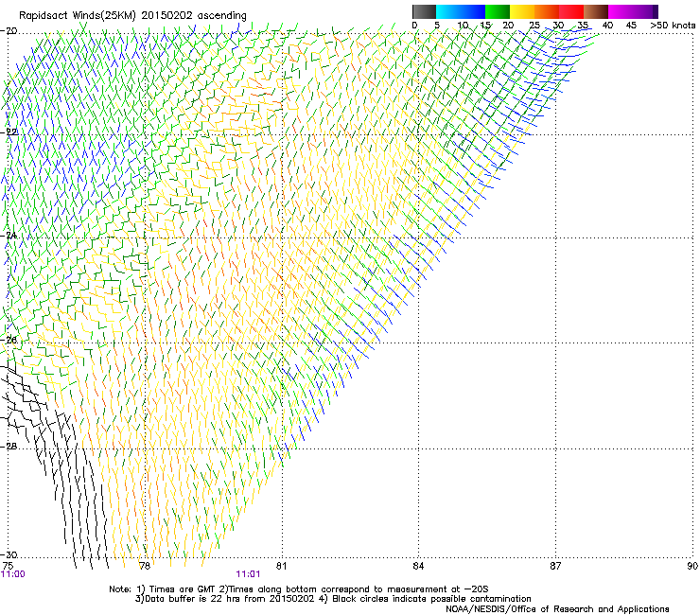Click the NOAA/NESDIS credit line
Viewport: 700px width, 615px height.
557,609
